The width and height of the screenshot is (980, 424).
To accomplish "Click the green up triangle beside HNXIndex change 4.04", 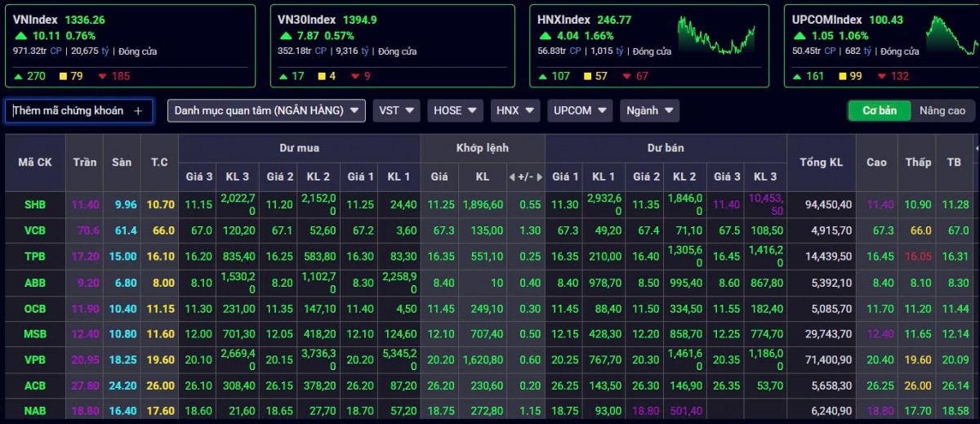I will [546, 36].
